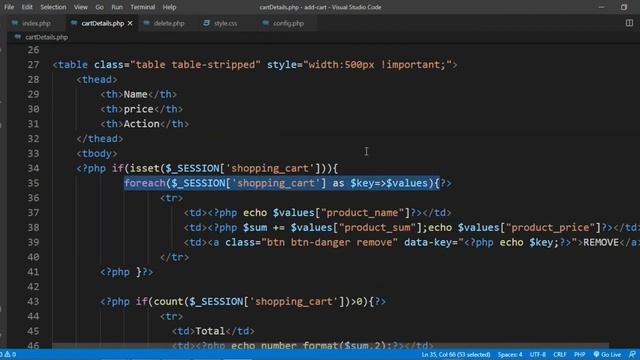Click the PHP file icon on index.php tab
The height and width of the screenshot is (360, 640).
tap(15, 23)
